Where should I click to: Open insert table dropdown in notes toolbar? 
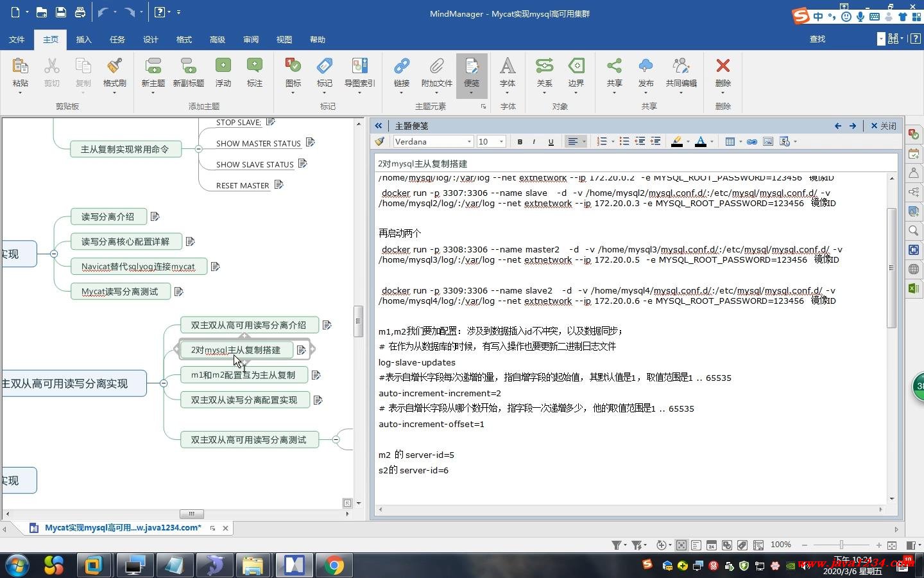click(740, 142)
